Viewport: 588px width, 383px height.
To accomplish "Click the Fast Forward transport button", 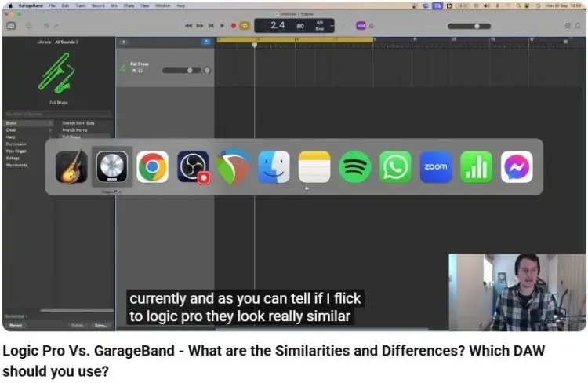I will pos(200,26).
